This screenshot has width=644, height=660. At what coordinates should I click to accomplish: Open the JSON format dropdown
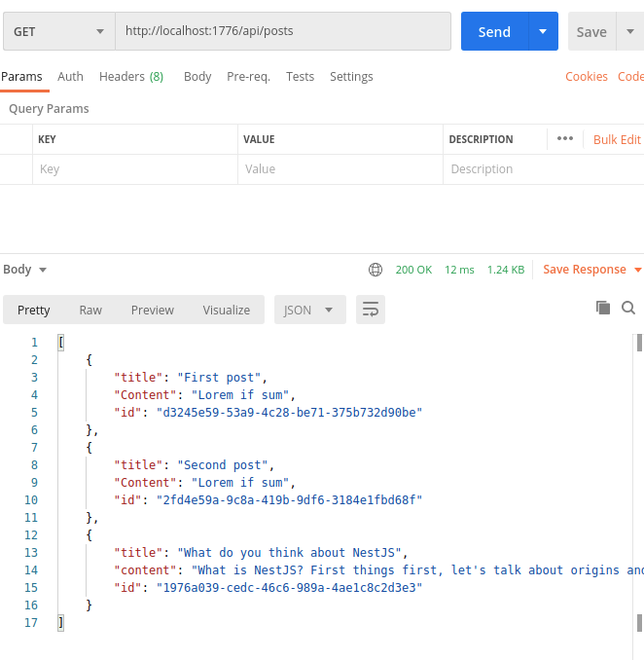[x=310, y=310]
